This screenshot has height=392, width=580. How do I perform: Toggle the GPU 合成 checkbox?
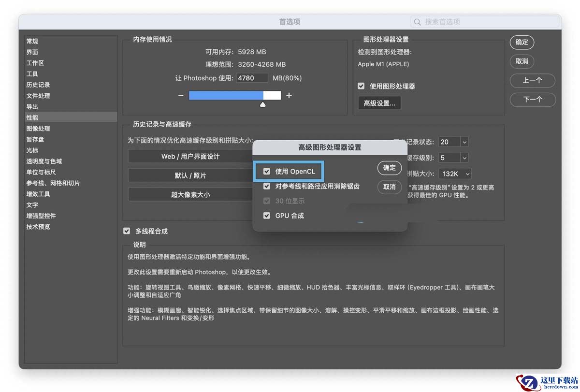tap(267, 216)
